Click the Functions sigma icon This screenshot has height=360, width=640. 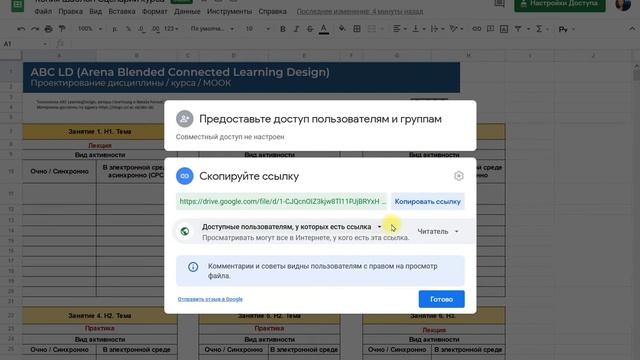tap(539, 29)
